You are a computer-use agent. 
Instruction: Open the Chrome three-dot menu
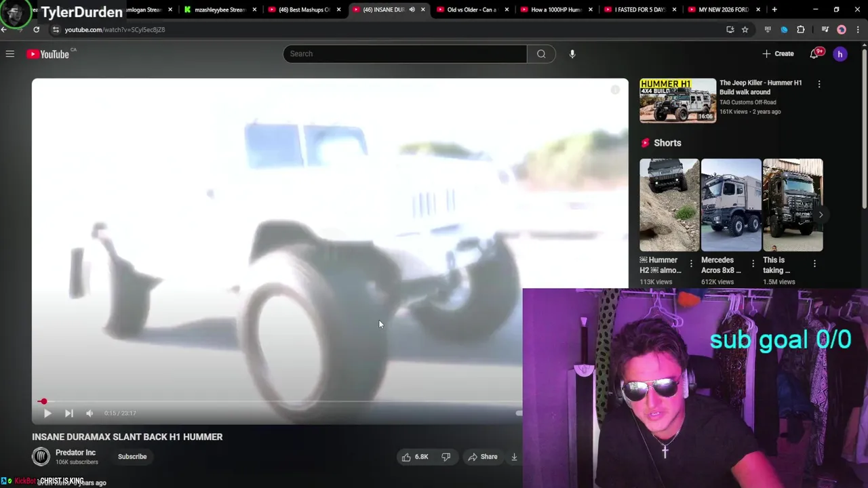(858, 29)
